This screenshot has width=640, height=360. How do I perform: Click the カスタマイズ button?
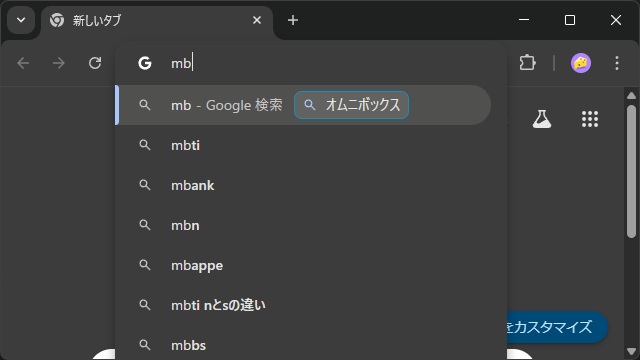(557, 327)
